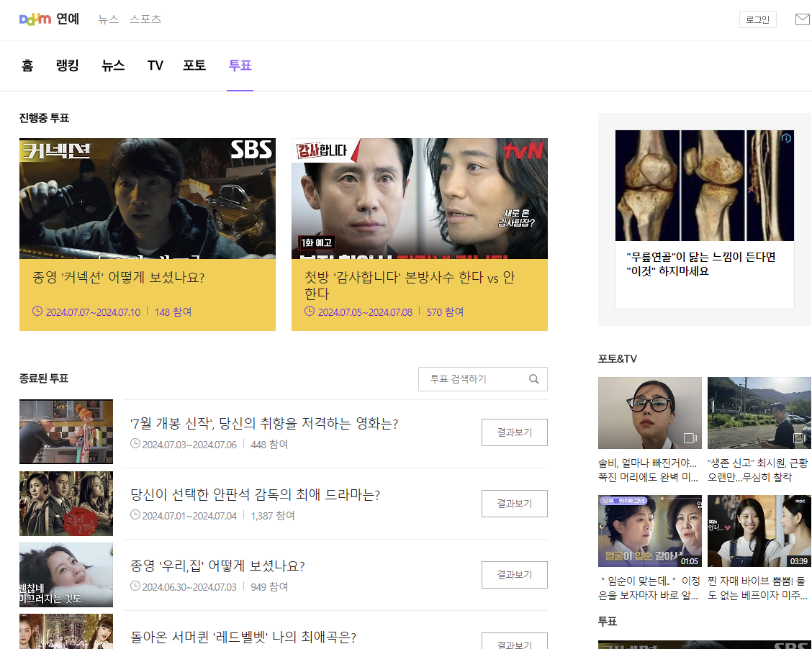812x649 pixels.
Task: Open 최시원 outdoor photo thumbnail
Action: [x=759, y=413]
